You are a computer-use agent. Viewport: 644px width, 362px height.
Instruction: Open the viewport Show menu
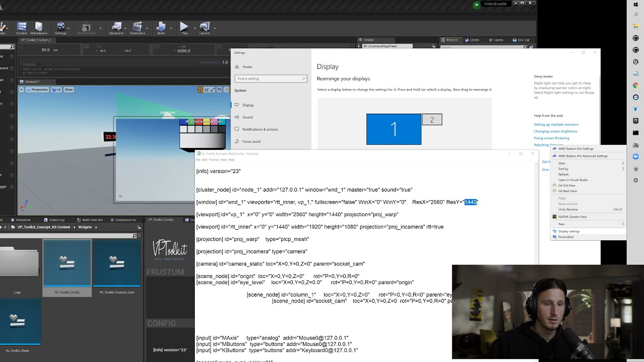[x=69, y=89]
